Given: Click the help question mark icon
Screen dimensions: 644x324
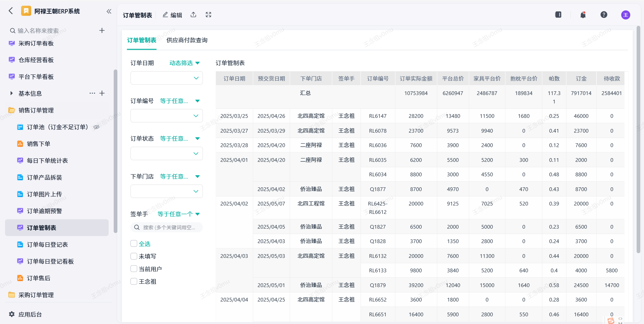Looking at the screenshot, I should coord(604,15).
